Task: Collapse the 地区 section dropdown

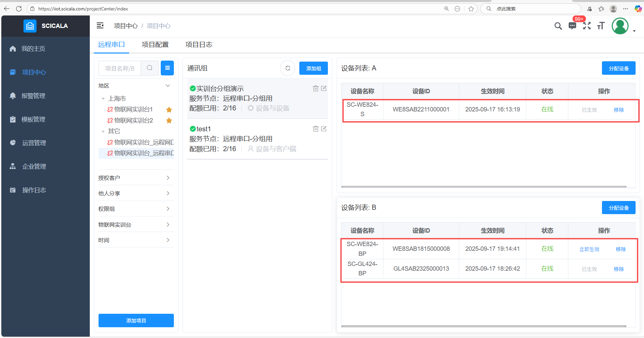Action: click(x=168, y=86)
